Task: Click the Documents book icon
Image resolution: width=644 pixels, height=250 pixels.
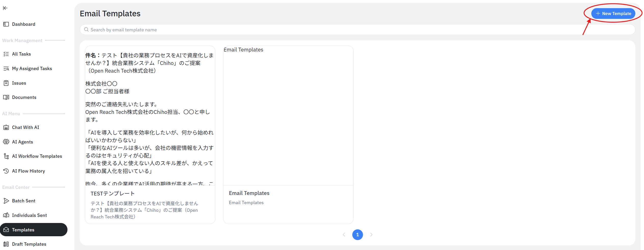Action: point(6,97)
